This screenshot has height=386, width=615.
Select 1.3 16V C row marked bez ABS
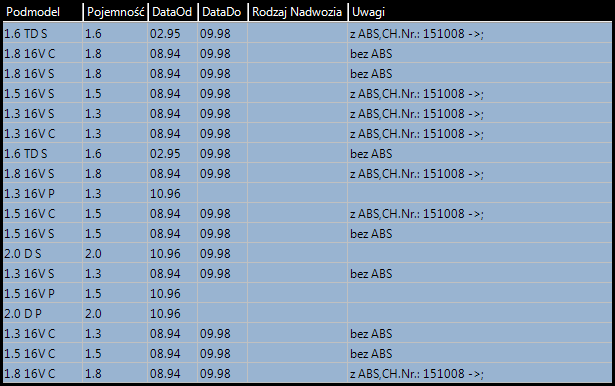point(307,333)
